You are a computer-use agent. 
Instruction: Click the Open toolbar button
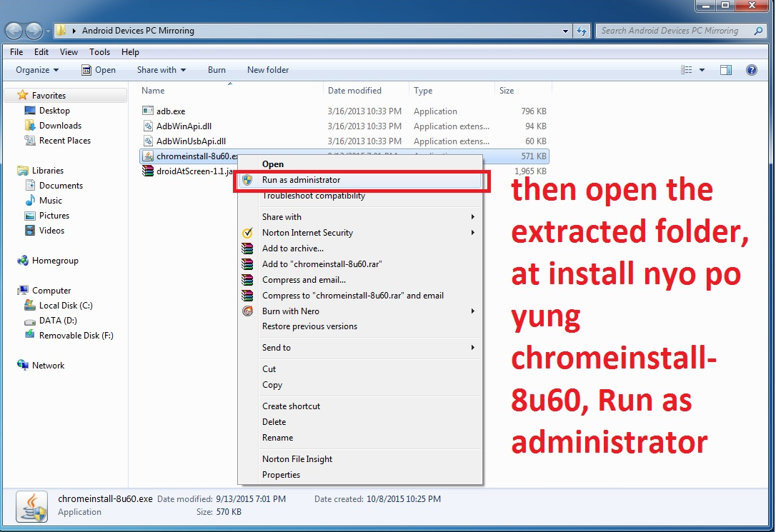click(x=99, y=70)
